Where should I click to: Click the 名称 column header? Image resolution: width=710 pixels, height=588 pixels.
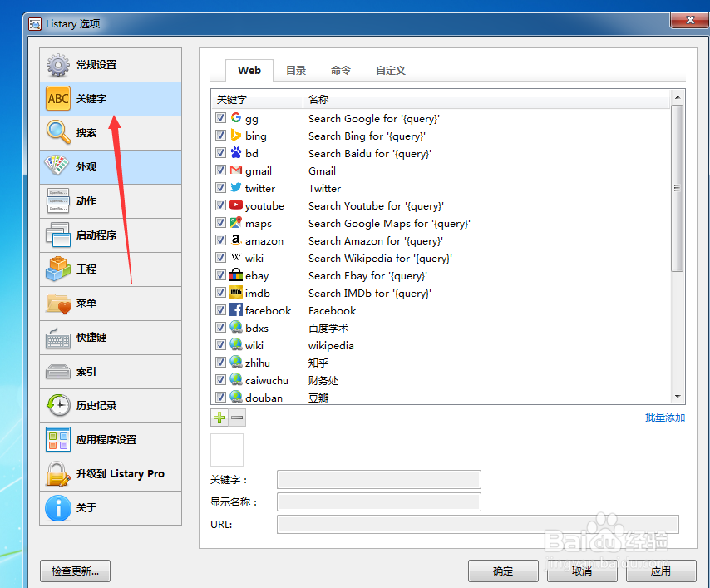coord(486,99)
